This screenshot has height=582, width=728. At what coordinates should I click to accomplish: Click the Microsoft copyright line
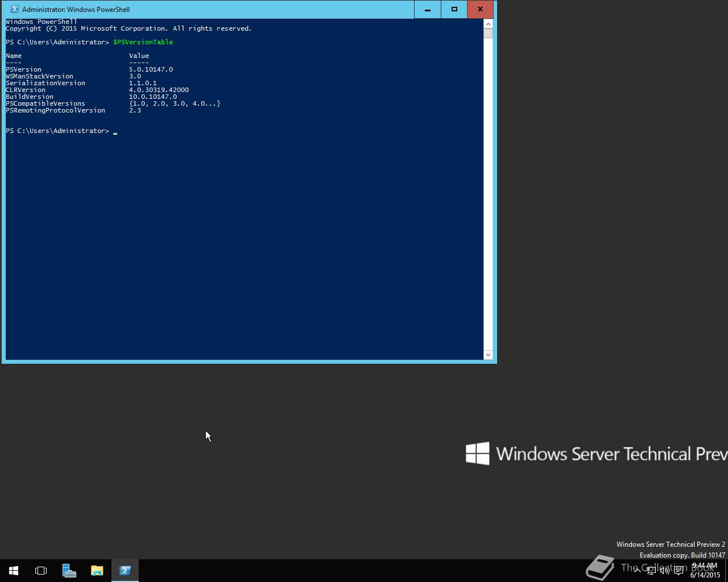click(x=129, y=28)
